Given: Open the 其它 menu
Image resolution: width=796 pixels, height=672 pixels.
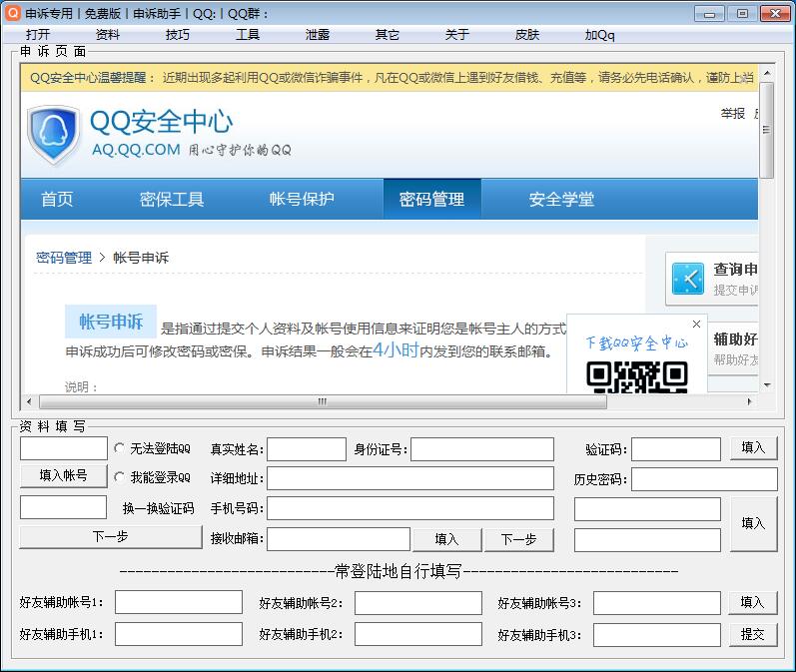Looking at the screenshot, I should click(x=388, y=35).
